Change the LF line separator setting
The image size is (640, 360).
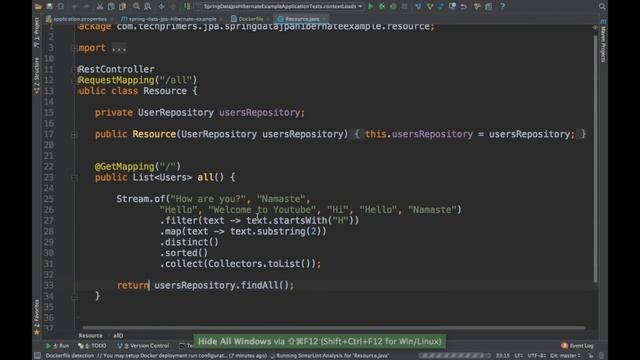click(518, 356)
